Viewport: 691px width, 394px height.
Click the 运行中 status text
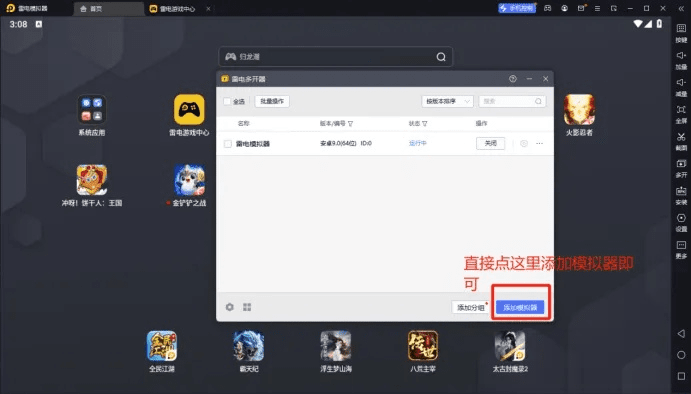click(417, 143)
